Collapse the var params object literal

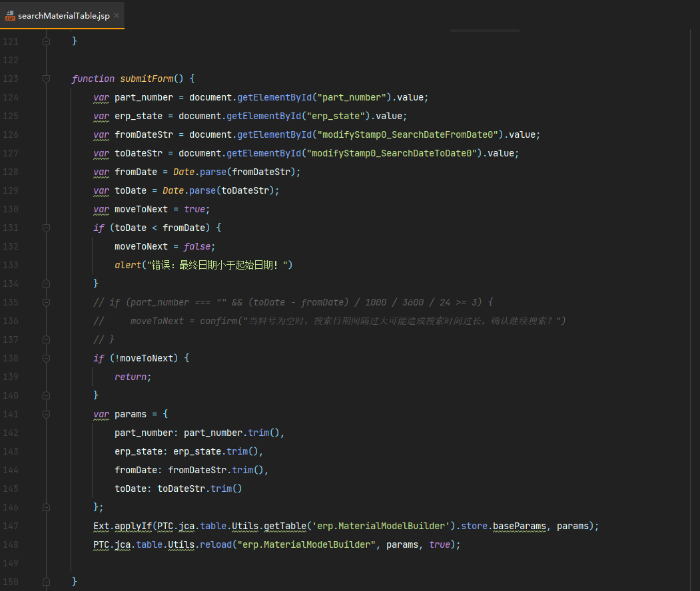[x=46, y=414]
